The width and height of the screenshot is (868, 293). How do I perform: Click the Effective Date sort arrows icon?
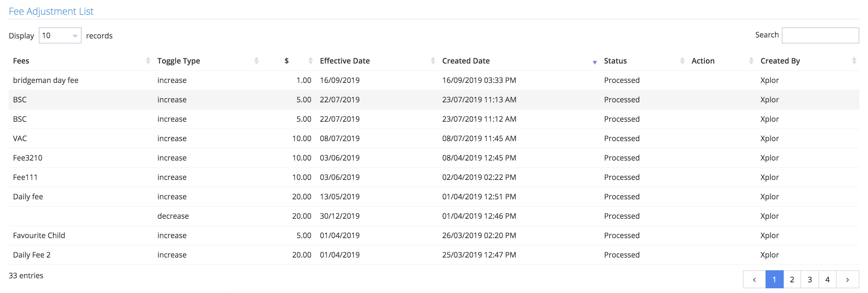tap(433, 61)
